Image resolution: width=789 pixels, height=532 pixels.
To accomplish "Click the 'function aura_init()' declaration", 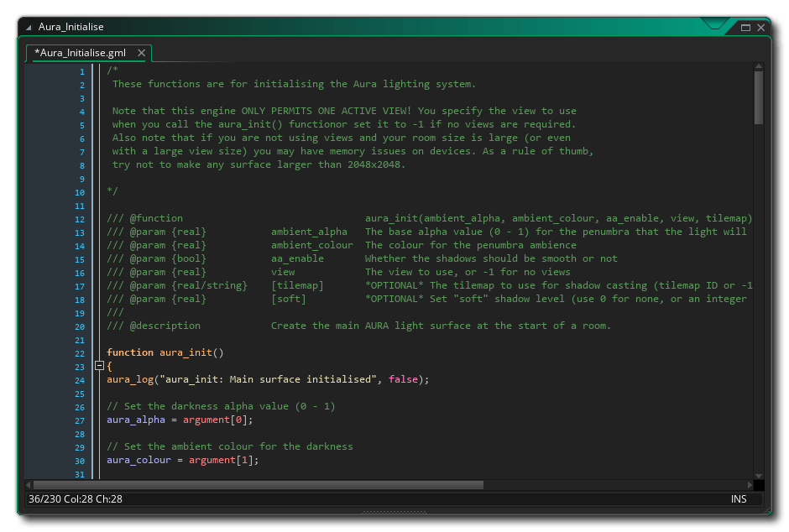I will point(165,352).
